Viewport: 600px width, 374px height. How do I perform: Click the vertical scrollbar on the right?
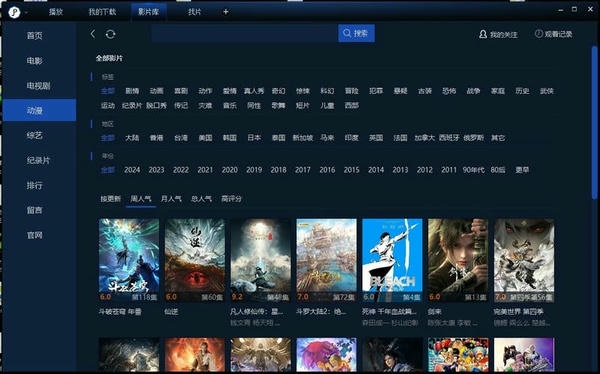click(x=595, y=122)
